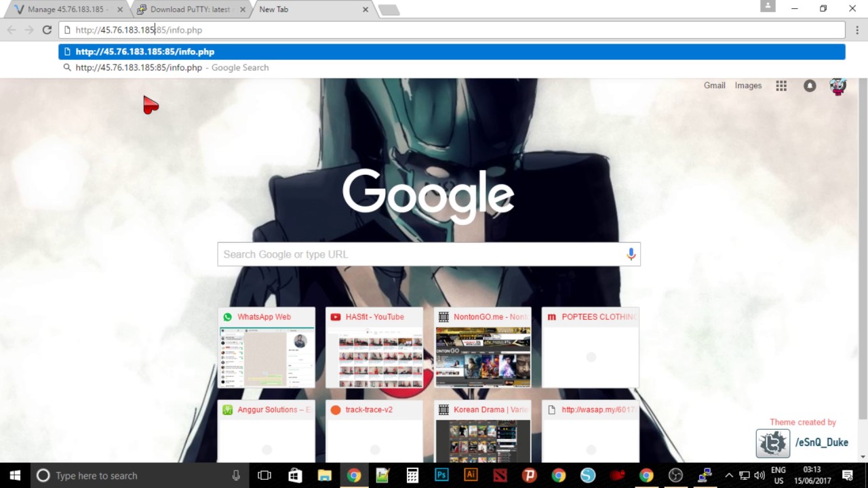Viewport: 868px width, 488px height.
Task: Launch Photoshop from taskbar
Action: (441, 475)
